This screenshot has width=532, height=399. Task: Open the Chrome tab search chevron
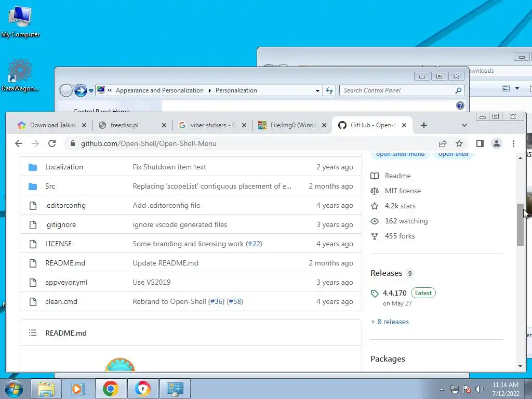[464, 125]
